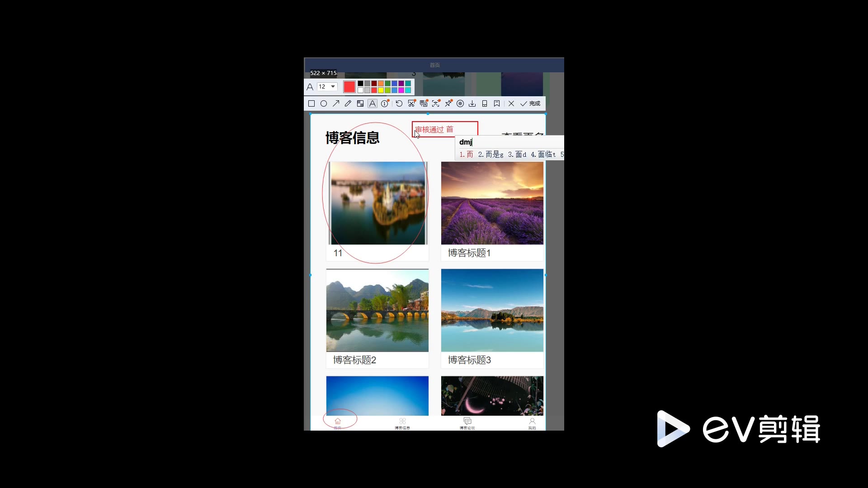Pick the dark red color swatch
Image resolution: width=868 pixels, height=488 pixels.
[374, 83]
